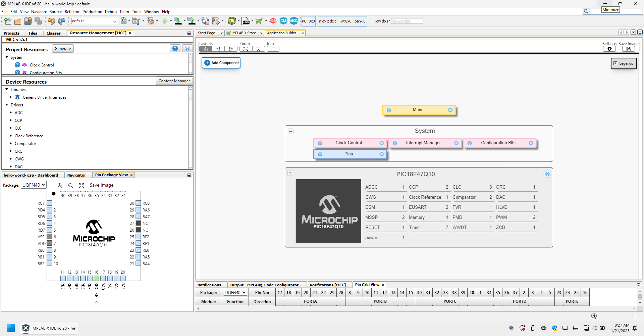644x336 pixels.
Task: Click the zoom-to-fit icon under Zoom
Action: (x=246, y=49)
